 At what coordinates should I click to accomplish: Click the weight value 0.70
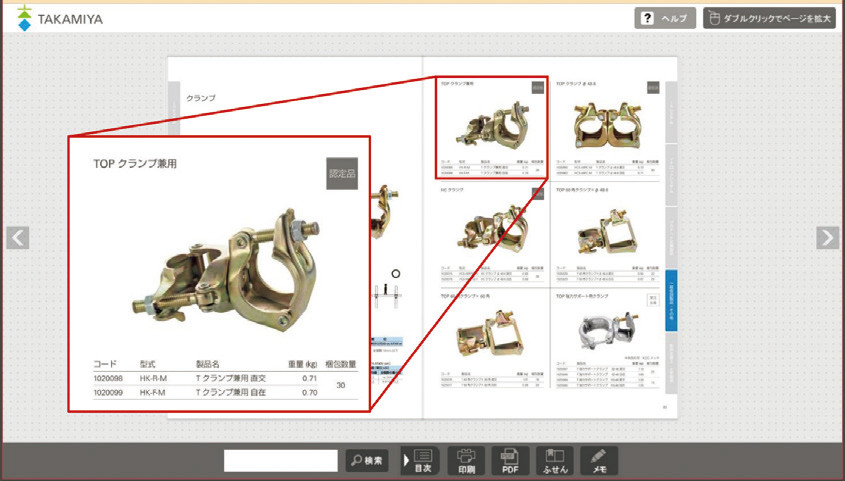tap(309, 393)
